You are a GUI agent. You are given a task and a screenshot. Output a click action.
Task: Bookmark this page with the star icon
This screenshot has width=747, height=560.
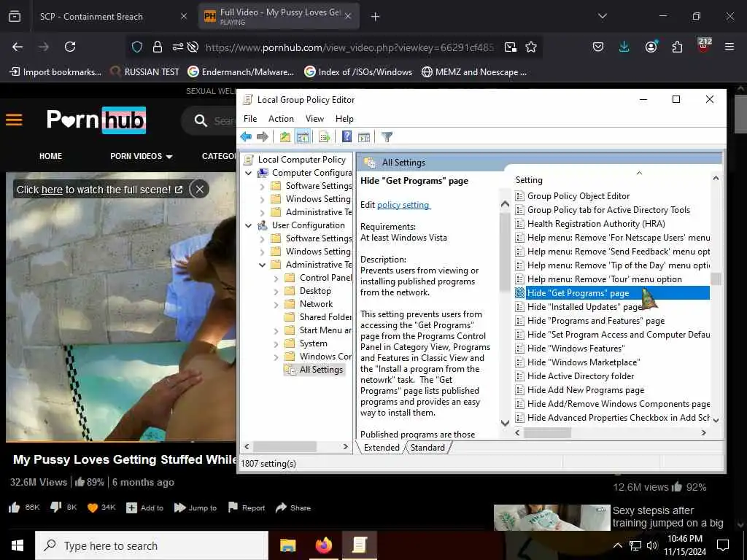531,47
